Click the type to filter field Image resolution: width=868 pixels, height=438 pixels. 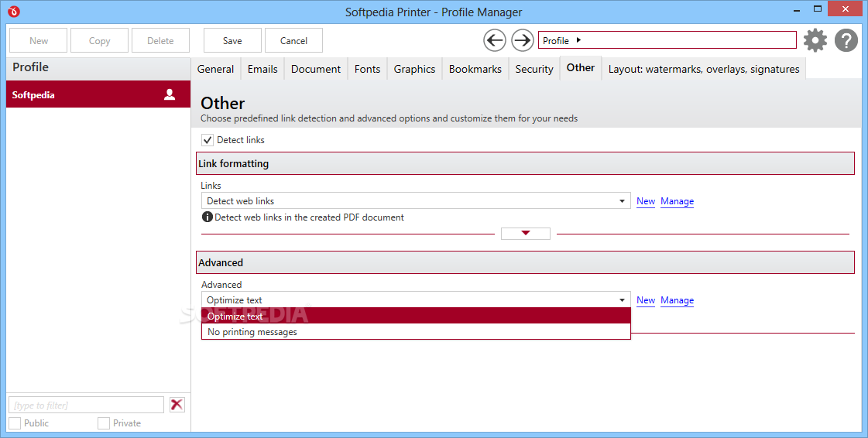coord(87,405)
